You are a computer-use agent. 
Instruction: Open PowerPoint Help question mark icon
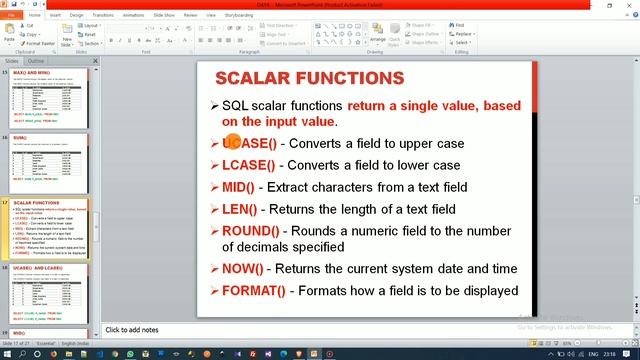(x=636, y=15)
